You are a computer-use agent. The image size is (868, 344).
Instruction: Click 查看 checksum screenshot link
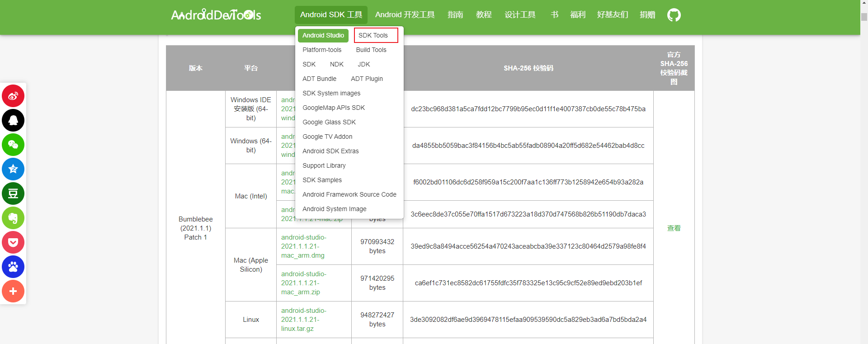click(x=674, y=228)
